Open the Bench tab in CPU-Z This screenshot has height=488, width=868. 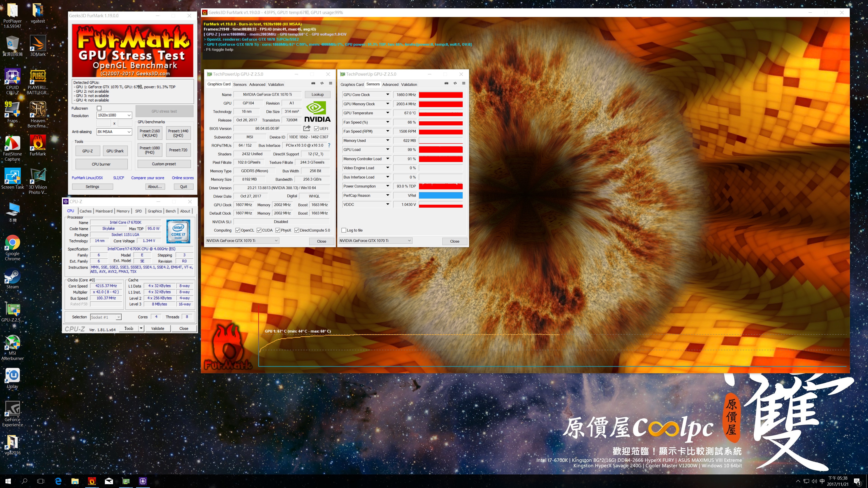tap(170, 211)
